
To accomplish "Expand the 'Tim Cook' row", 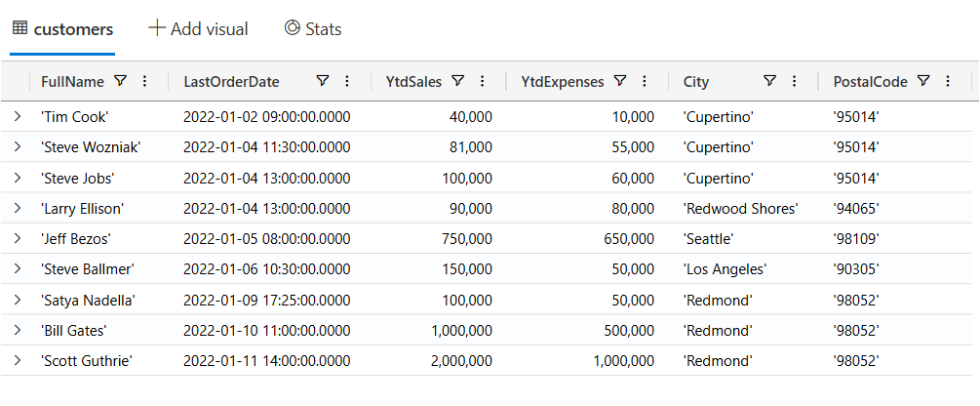I will 17,117.
